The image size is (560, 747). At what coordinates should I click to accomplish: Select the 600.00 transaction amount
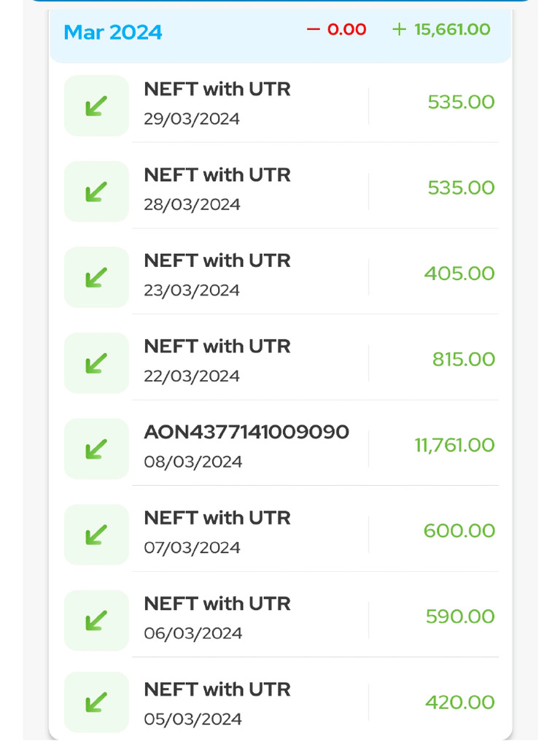click(459, 530)
